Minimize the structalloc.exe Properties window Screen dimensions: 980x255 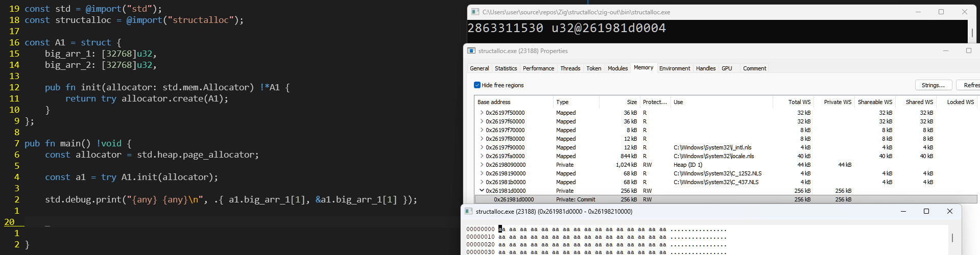[945, 50]
